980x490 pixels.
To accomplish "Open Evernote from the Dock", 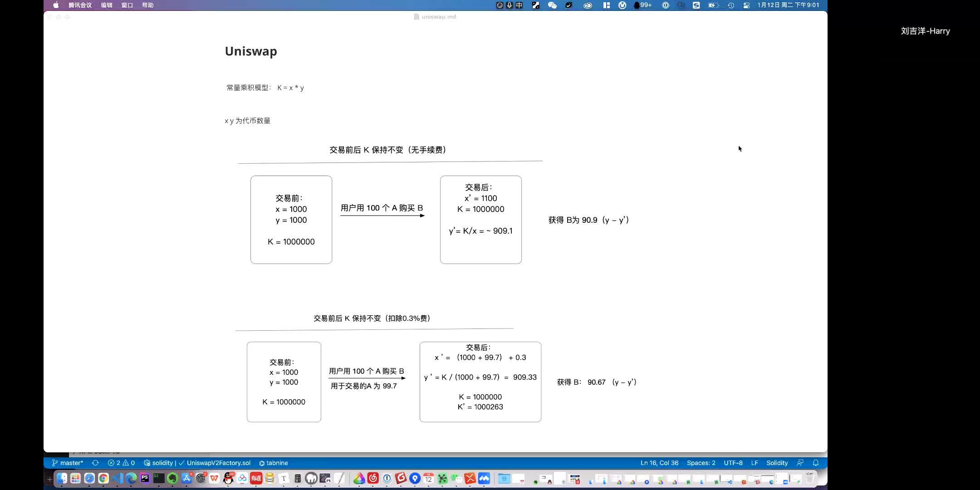I will click(172, 478).
